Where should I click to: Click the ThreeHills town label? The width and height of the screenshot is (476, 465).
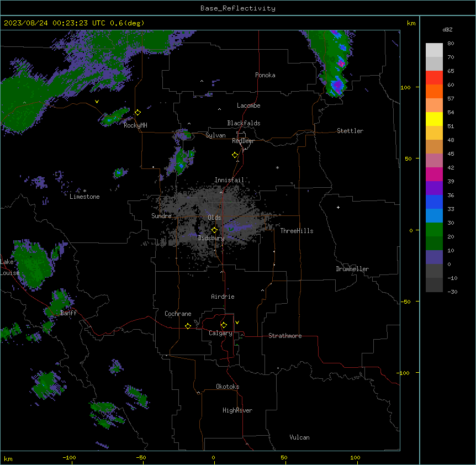(x=297, y=231)
